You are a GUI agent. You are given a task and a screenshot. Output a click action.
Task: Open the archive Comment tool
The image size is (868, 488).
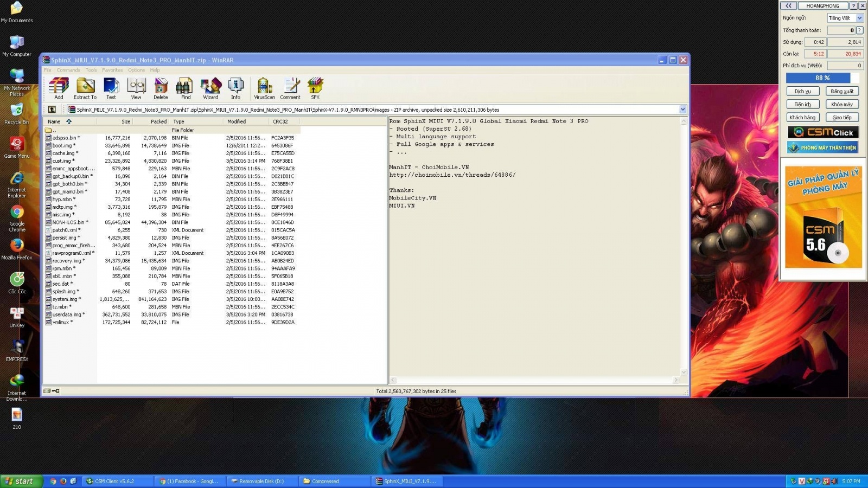(x=290, y=88)
